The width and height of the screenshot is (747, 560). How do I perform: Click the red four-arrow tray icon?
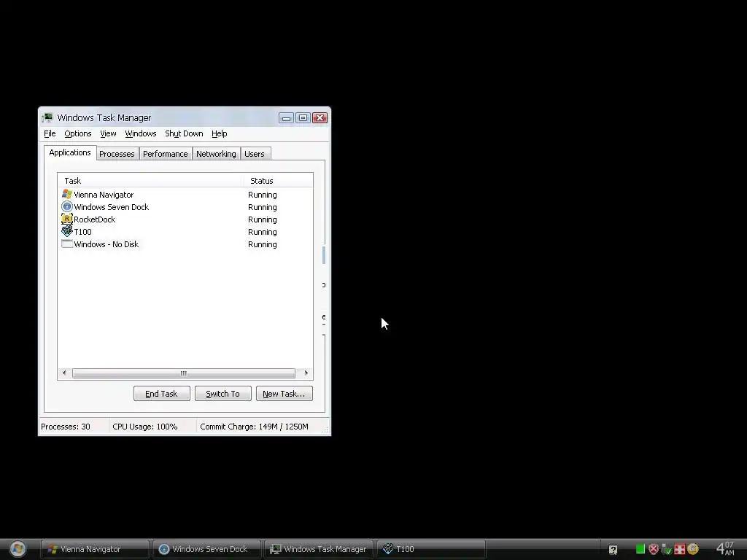[x=680, y=549]
